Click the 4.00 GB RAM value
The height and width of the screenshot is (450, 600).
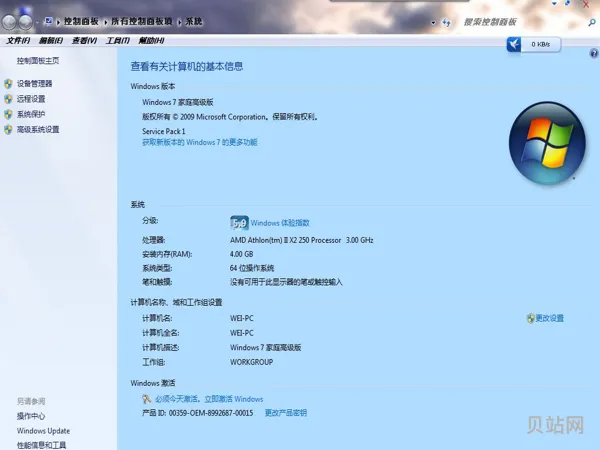point(241,254)
